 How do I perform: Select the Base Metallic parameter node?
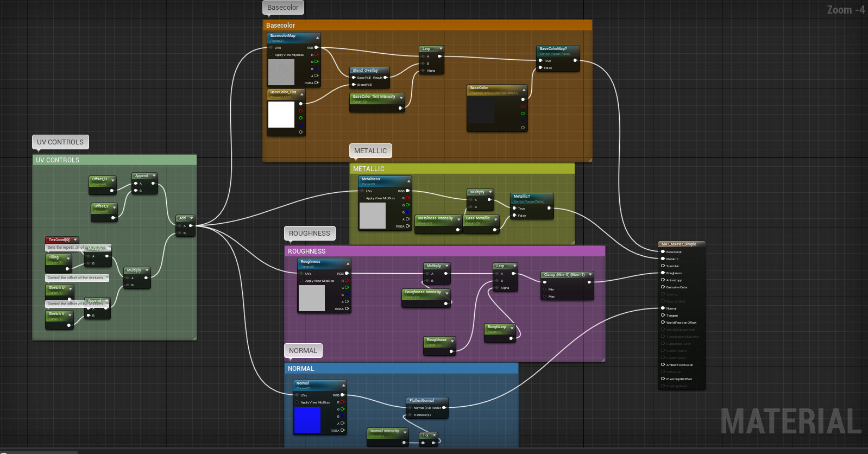click(x=481, y=224)
